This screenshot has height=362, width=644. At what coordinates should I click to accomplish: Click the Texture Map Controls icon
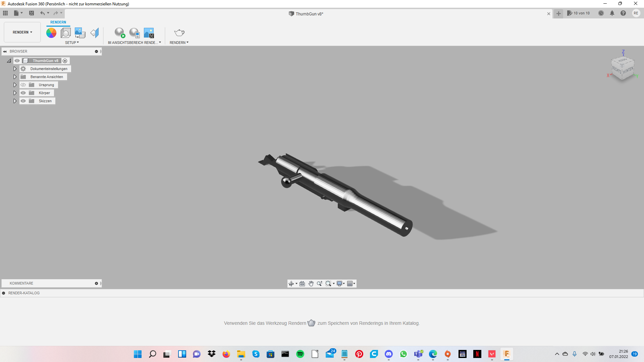[95, 33]
